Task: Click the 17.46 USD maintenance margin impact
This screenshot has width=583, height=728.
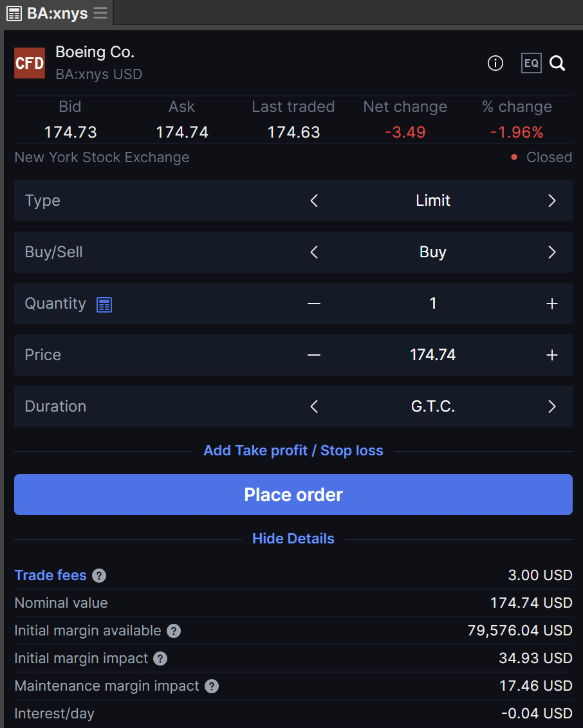Action: click(x=535, y=686)
